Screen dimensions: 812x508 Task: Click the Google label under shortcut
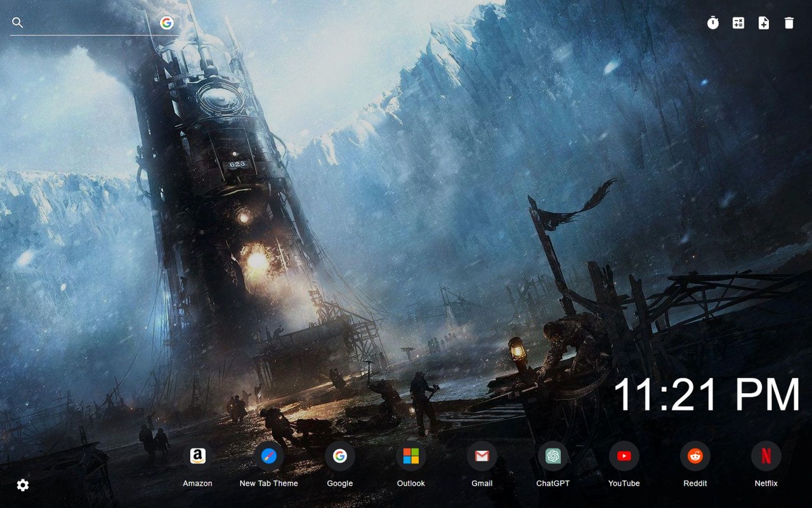coord(340,483)
